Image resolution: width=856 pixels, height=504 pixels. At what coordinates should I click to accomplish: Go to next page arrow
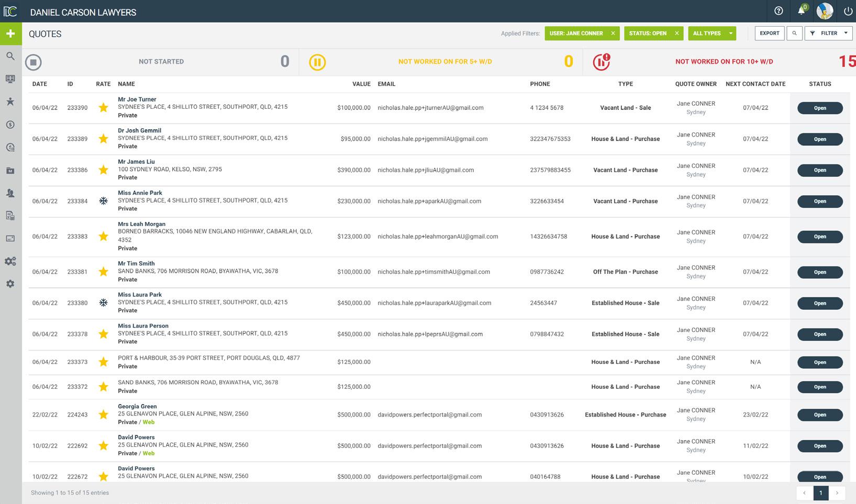(x=837, y=492)
